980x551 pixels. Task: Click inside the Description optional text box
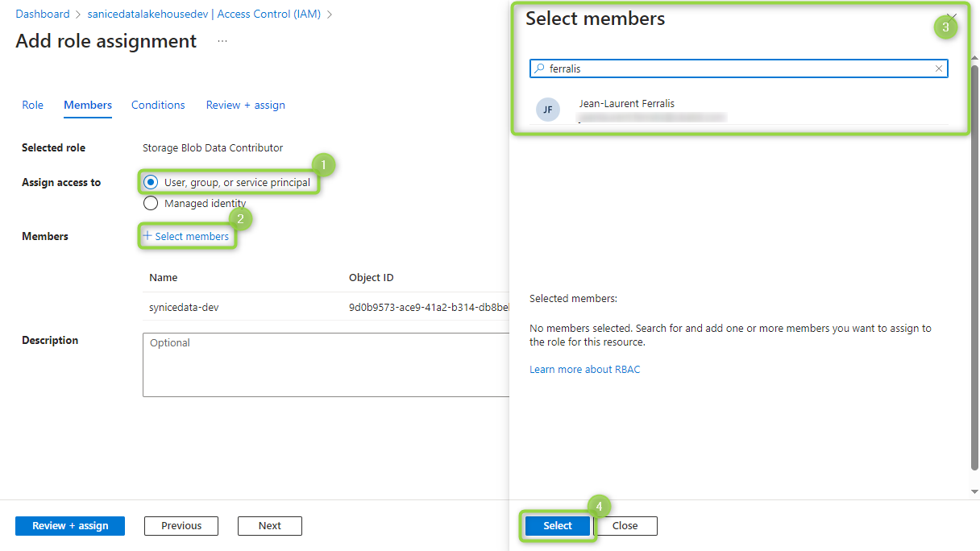pos(326,365)
